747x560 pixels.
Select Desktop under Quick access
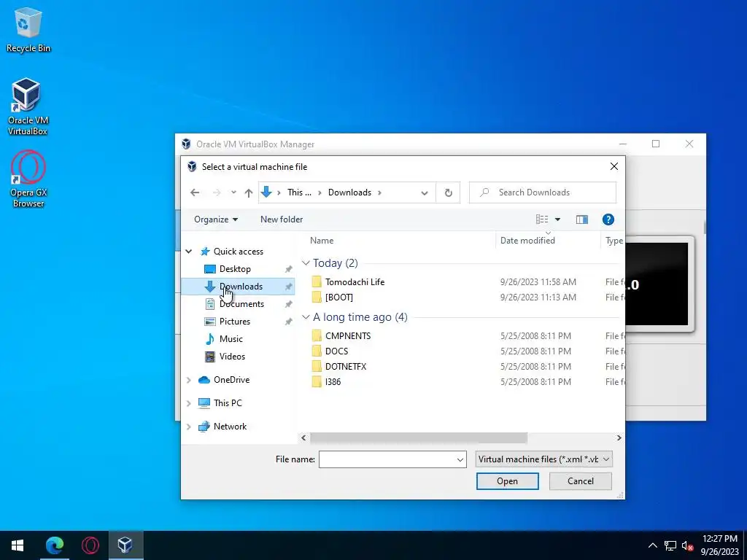(x=235, y=269)
